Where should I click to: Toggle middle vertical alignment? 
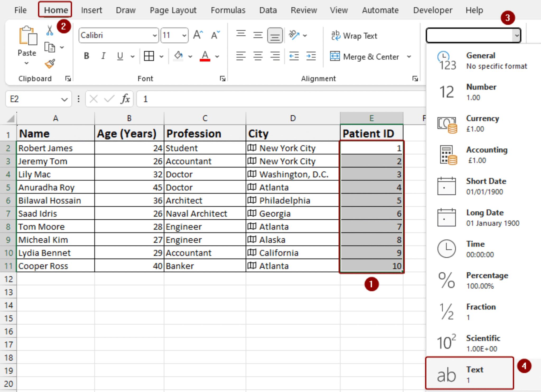tap(258, 35)
